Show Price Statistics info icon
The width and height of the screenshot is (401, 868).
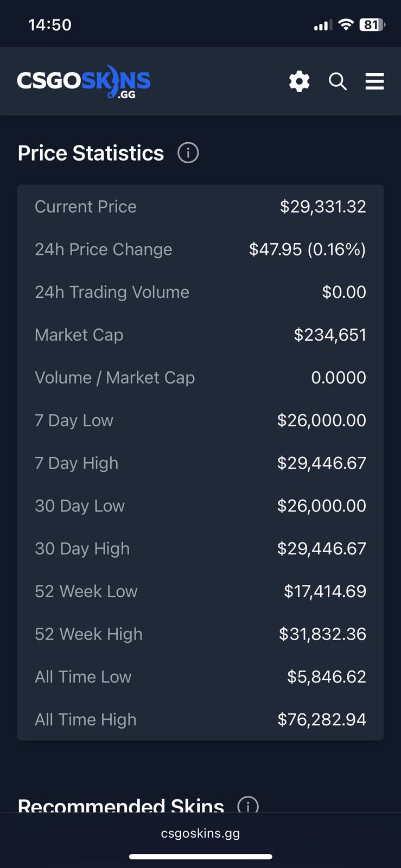pyautogui.click(x=188, y=153)
